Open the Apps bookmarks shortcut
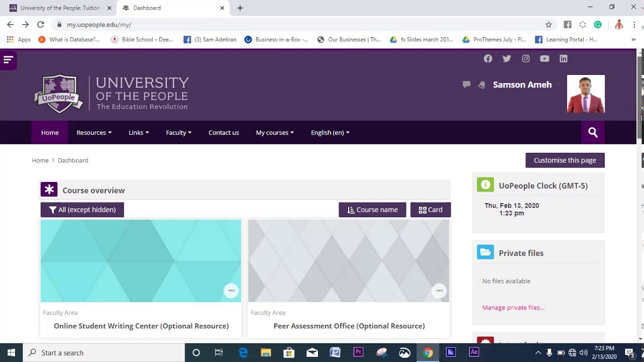The image size is (644, 362). (19, 39)
